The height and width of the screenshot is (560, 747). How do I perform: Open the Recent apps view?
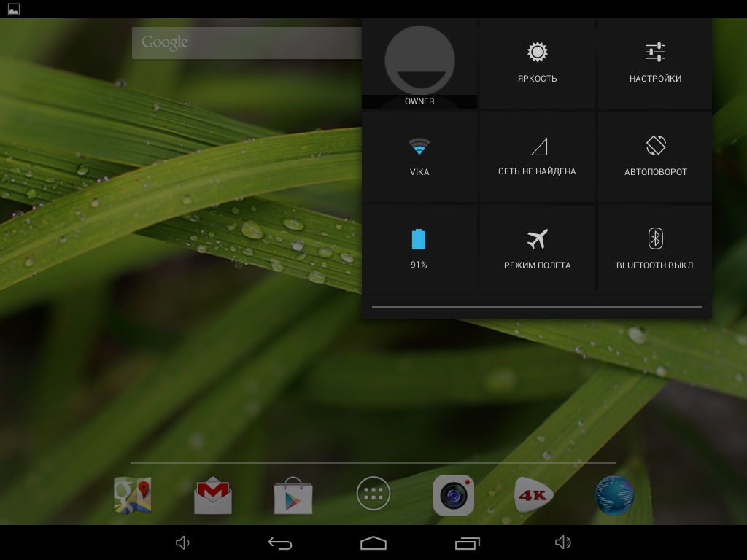(468, 542)
